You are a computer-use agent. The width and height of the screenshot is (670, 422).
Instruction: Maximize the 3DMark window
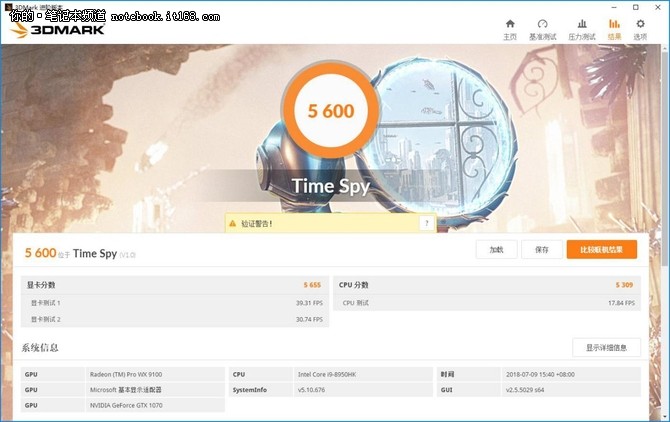[636, 7]
